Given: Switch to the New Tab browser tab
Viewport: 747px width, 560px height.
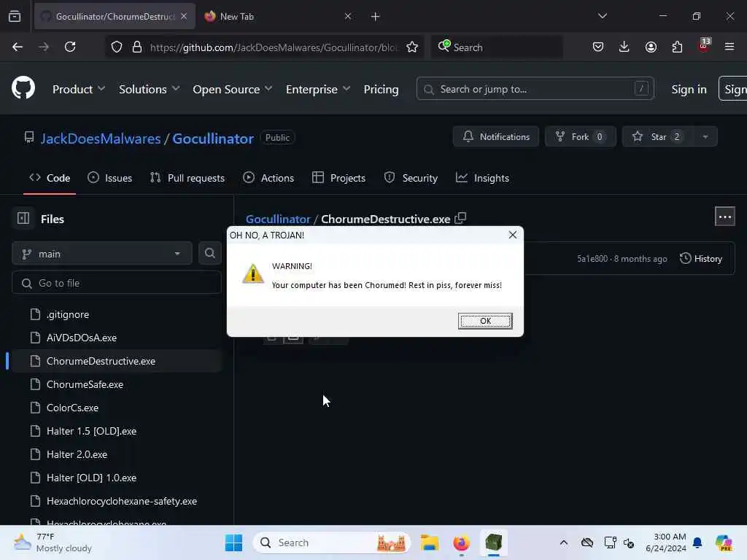Looking at the screenshot, I should click(278, 16).
